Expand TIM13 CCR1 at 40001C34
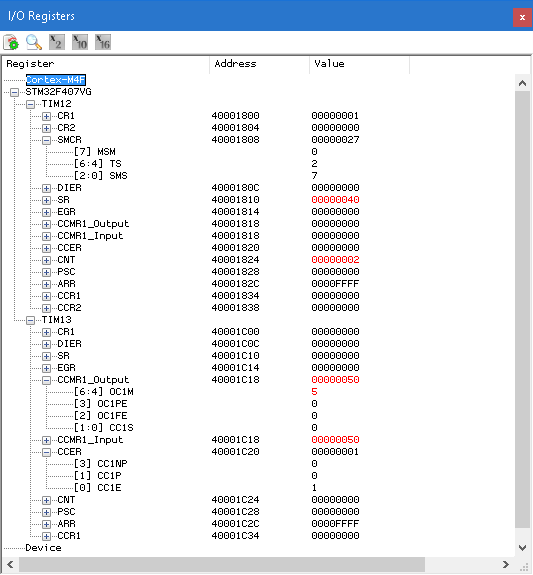This screenshot has height=575, width=533. 46,536
